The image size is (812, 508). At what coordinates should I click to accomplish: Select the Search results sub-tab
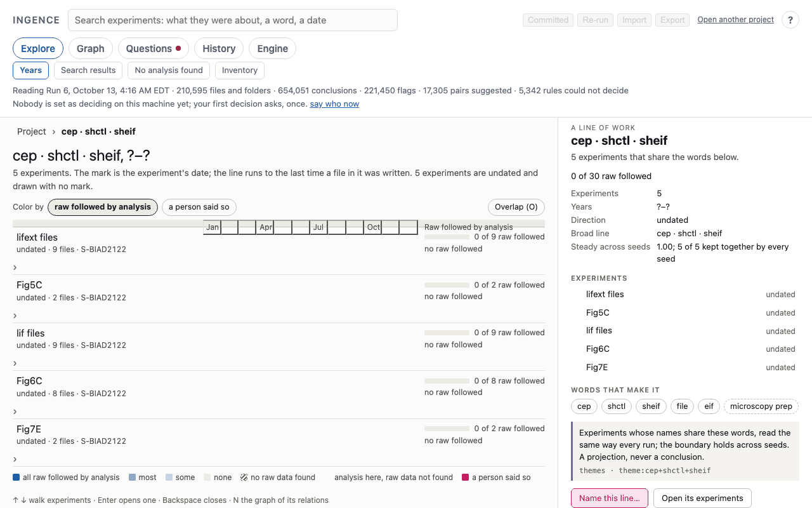click(88, 70)
